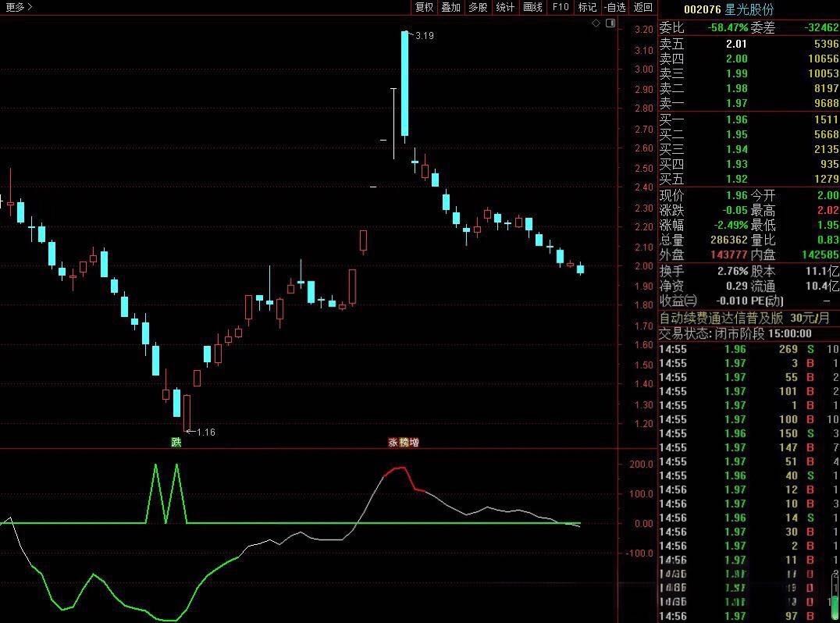
Task: Click the 现价 value 1.96
Action: click(x=737, y=195)
